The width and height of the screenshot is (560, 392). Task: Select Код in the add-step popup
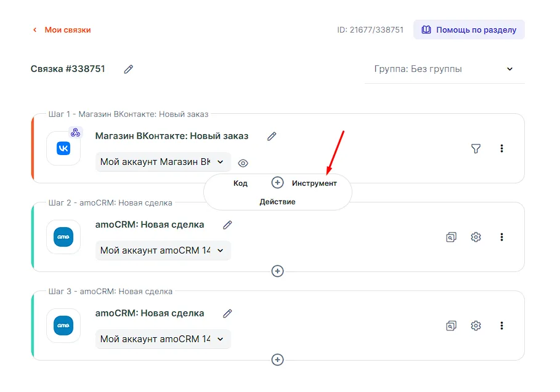[x=240, y=183]
